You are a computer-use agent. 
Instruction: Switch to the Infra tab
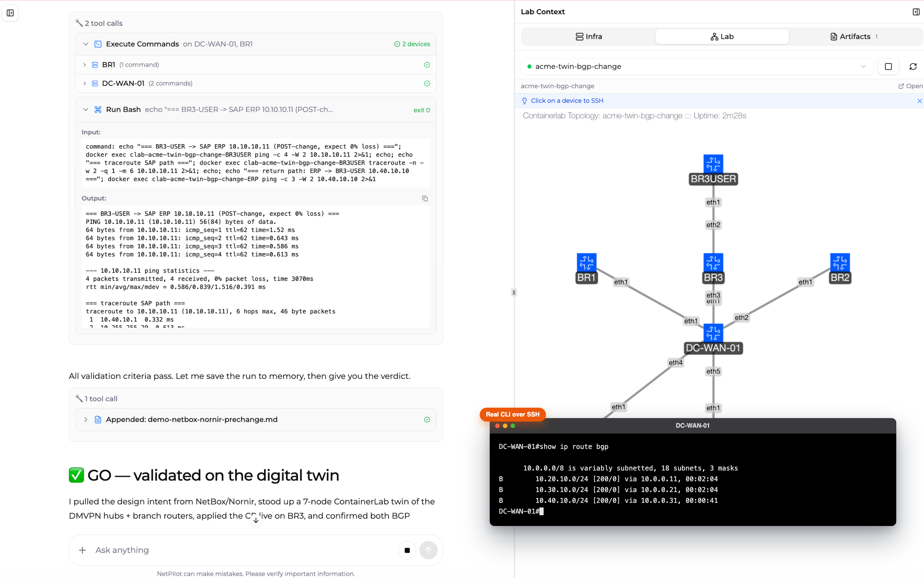589,37
